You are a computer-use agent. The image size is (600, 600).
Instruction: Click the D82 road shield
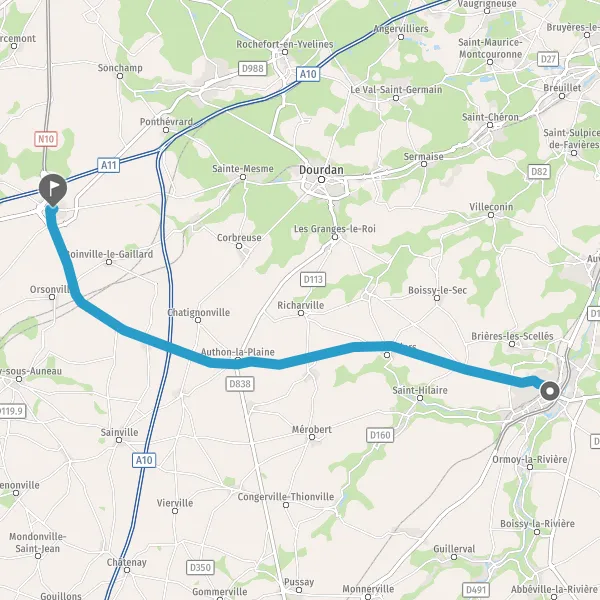539,171
